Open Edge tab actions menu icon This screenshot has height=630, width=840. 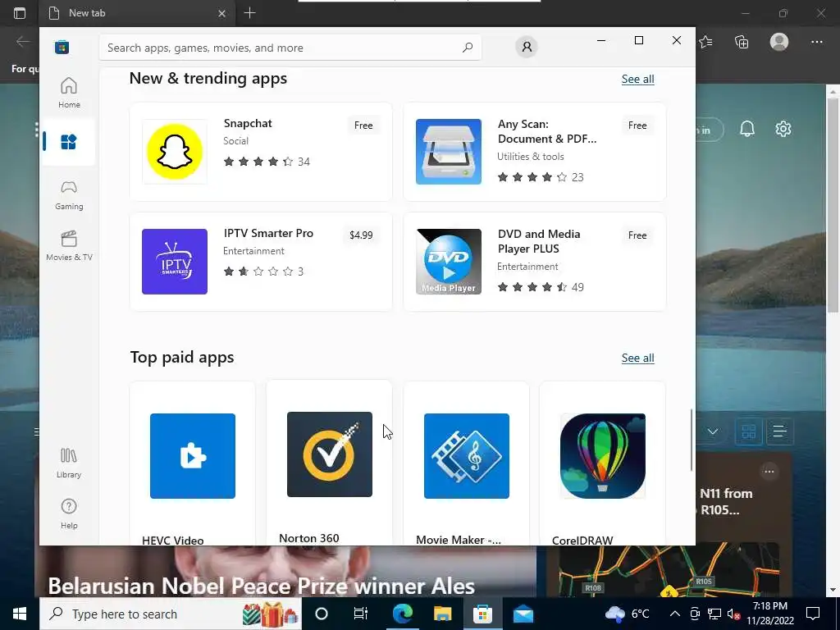click(x=20, y=13)
